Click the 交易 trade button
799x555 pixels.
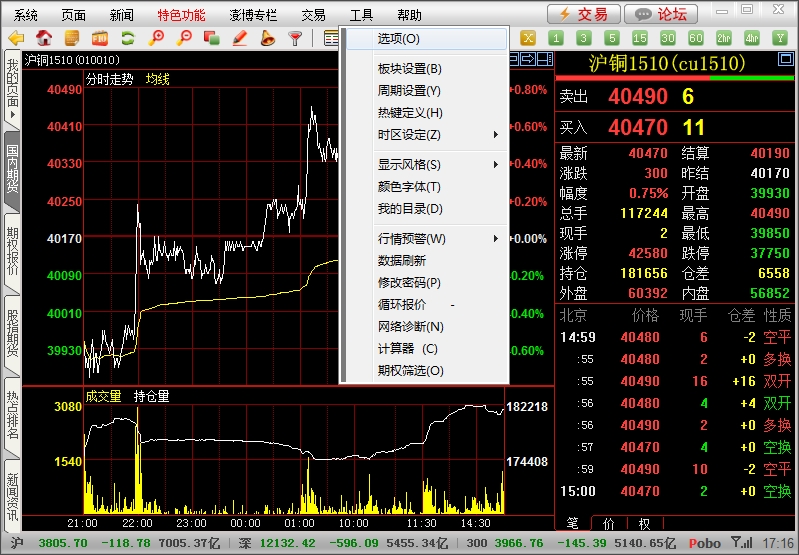(x=582, y=14)
